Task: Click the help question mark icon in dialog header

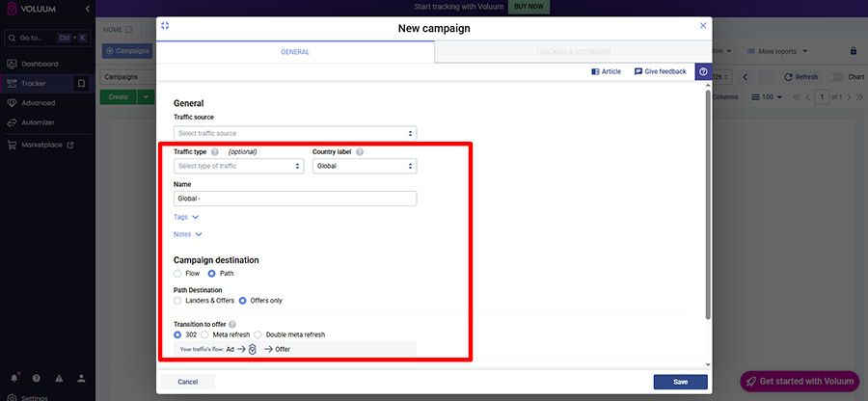Action: (x=703, y=71)
